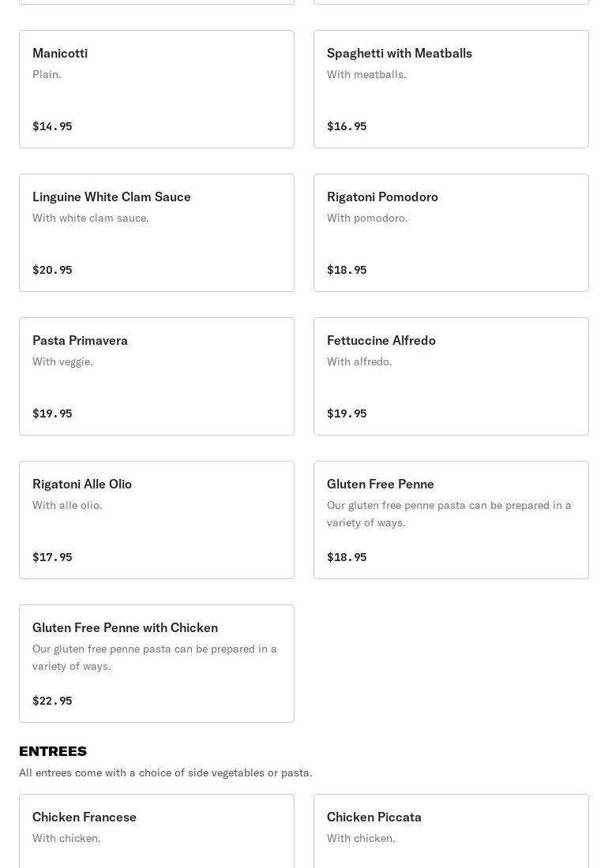
Task: Click the ENTREES section heading
Action: tap(53, 751)
